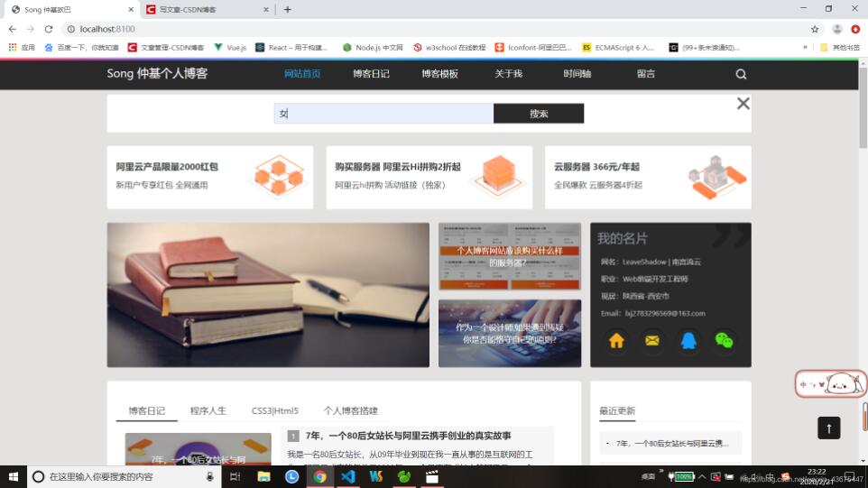Open 云服务器 366元/年起 ad card
The width and height of the screenshot is (868, 488).
click(648, 177)
